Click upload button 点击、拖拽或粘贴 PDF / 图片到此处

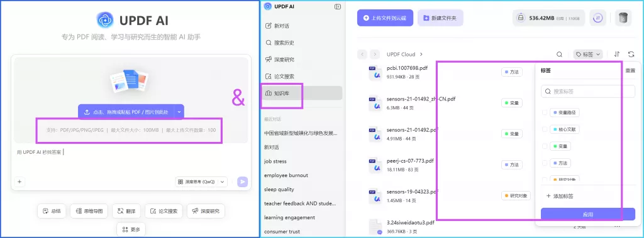[x=126, y=112]
